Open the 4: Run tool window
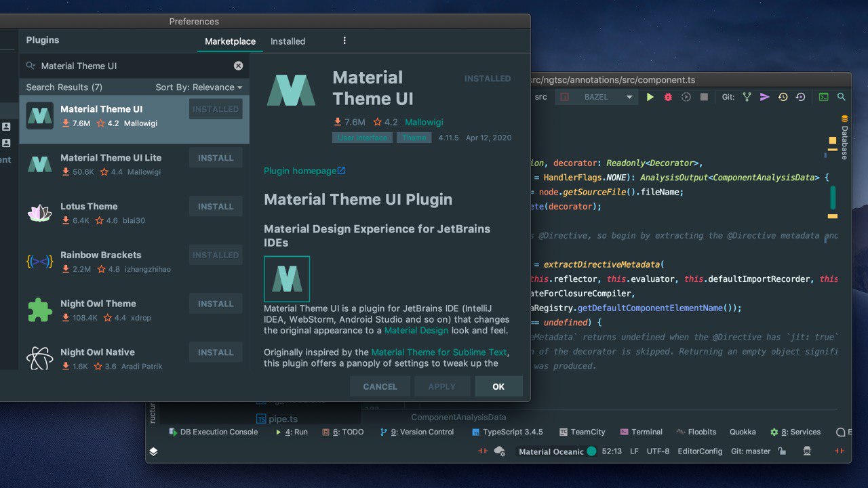Viewport: 868px width, 488px height. (292, 432)
